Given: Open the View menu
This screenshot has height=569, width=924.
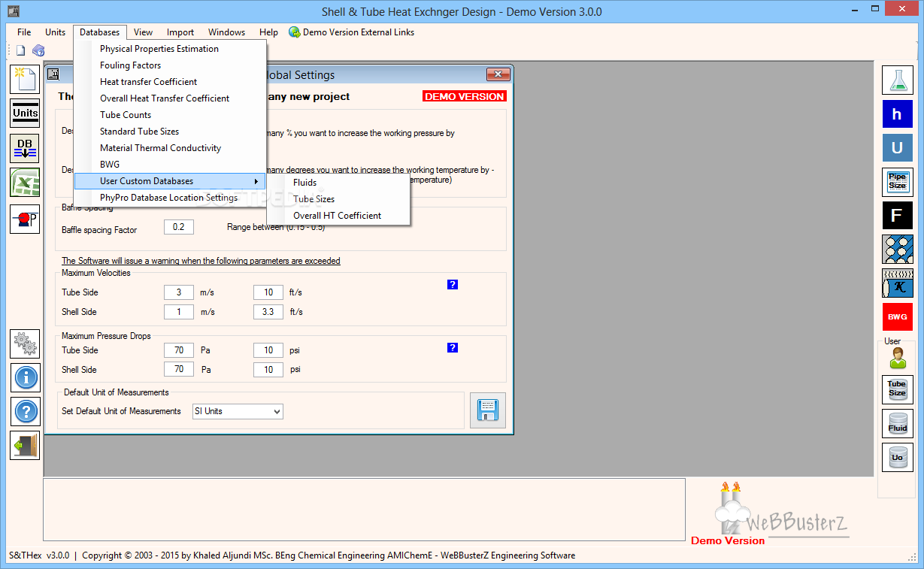Looking at the screenshot, I should pos(143,32).
